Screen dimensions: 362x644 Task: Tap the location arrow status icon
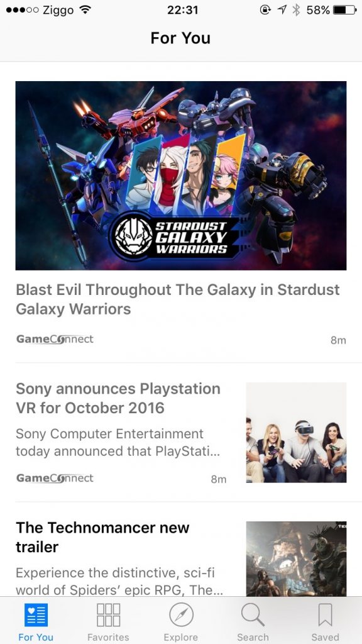tap(282, 10)
